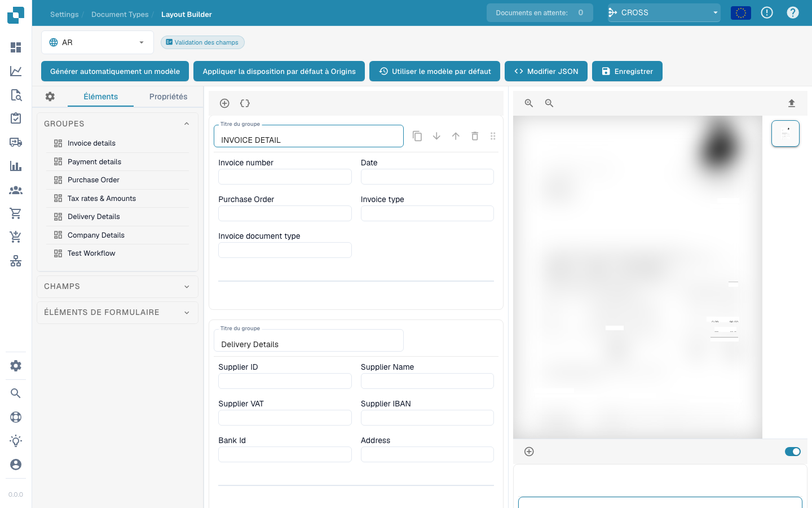This screenshot has height=508, width=812.
Task: Click the curly braces JSON icon
Action: tap(245, 103)
